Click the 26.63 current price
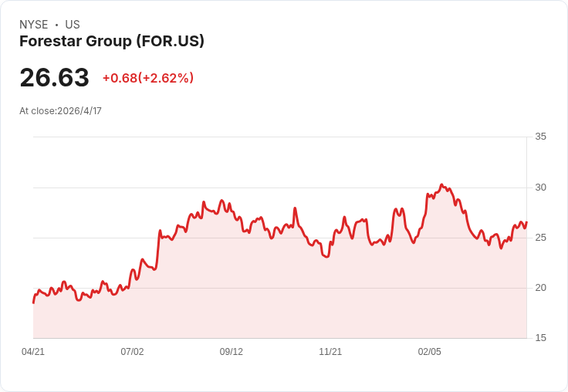 point(54,78)
